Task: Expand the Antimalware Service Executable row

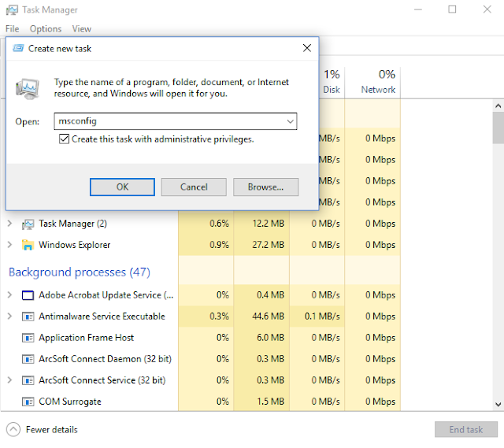Action: tap(10, 317)
